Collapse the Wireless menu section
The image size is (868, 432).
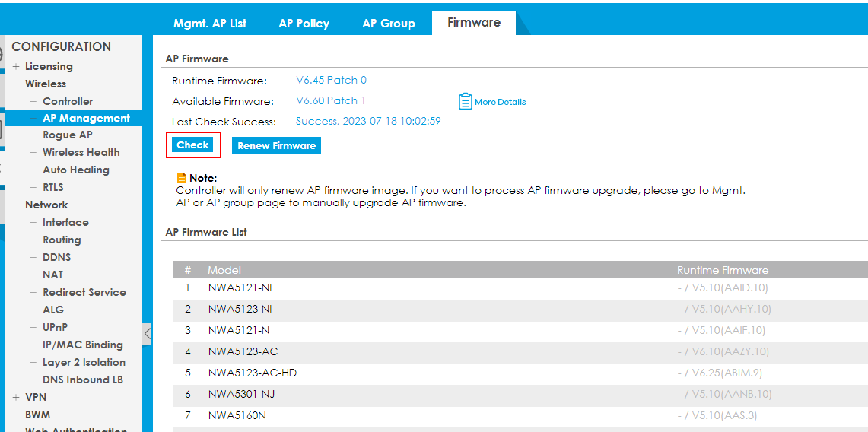point(16,84)
